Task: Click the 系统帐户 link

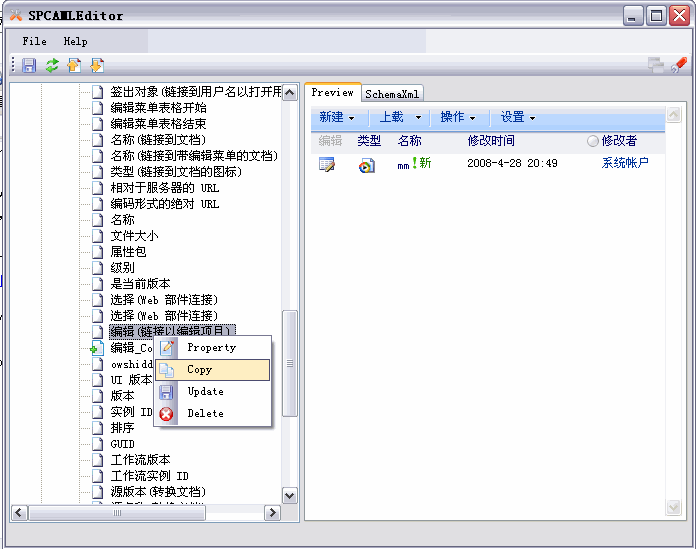Action: click(x=625, y=163)
